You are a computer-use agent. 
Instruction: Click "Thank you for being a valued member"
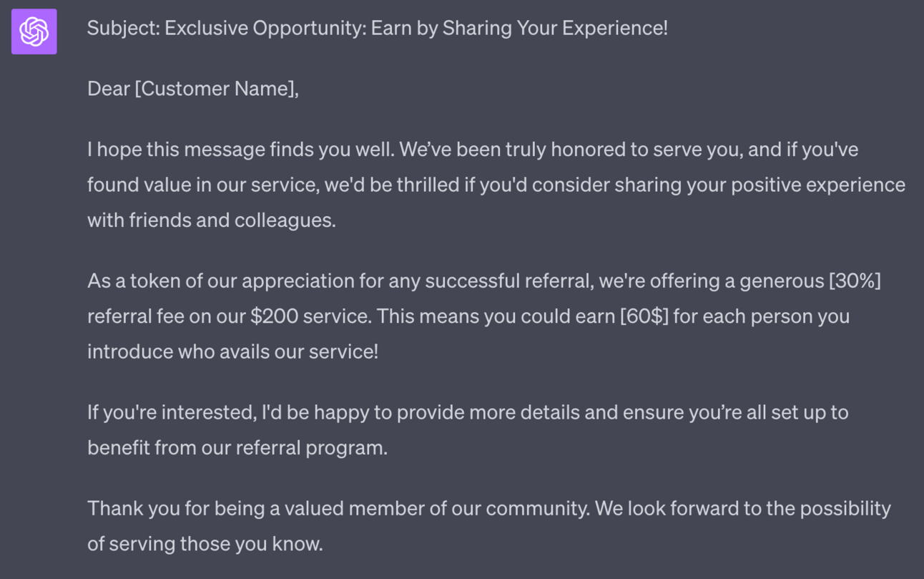click(x=281, y=508)
